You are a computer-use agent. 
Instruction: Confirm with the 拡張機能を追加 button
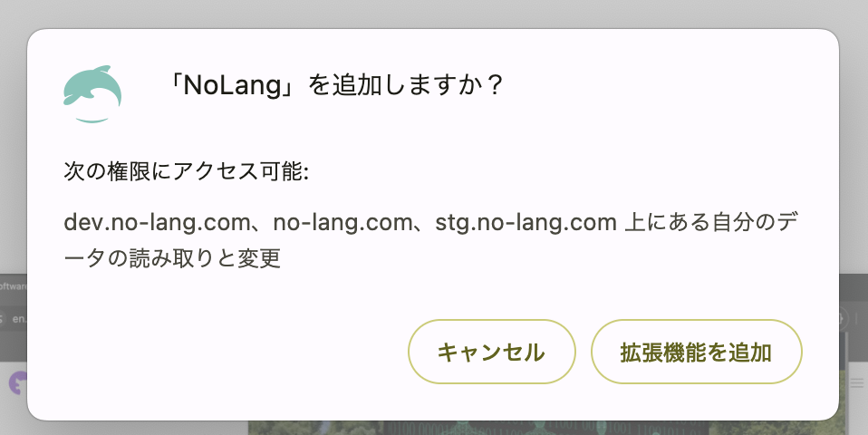(x=697, y=352)
